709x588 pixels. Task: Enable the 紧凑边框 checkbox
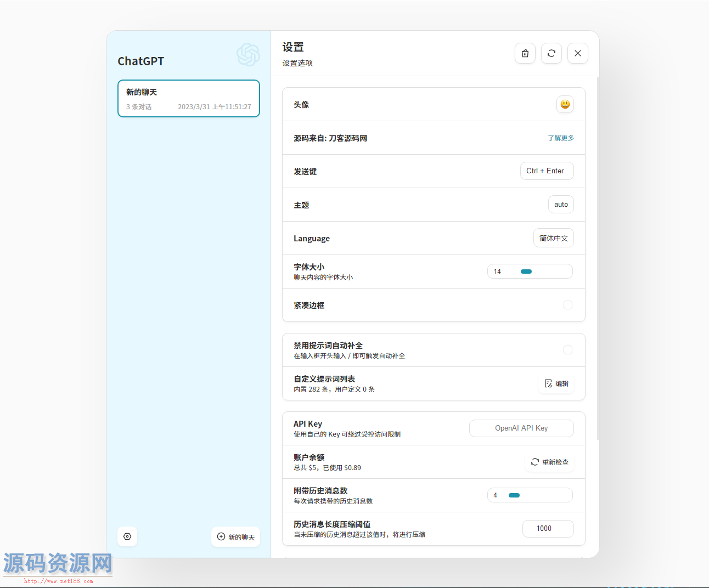568,305
